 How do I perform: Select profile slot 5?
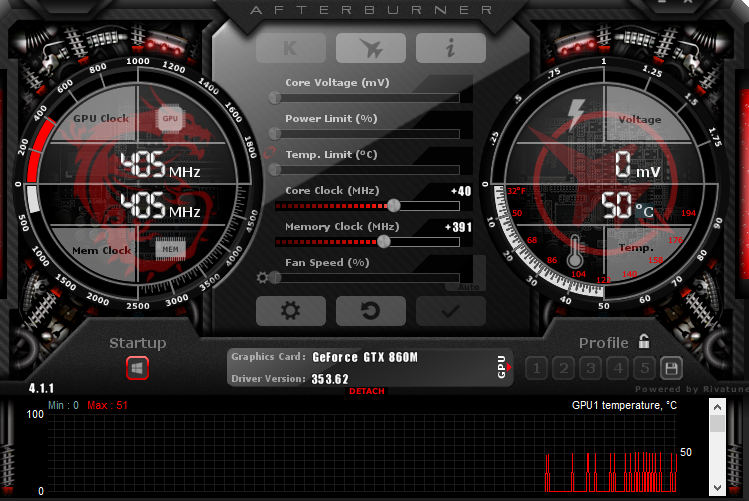pos(645,368)
